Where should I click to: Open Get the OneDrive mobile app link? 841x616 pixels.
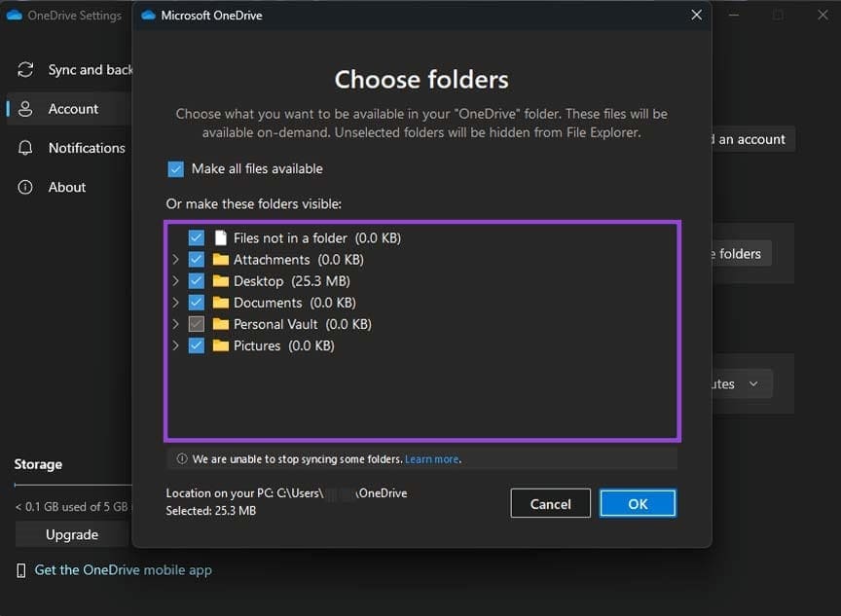coord(124,570)
